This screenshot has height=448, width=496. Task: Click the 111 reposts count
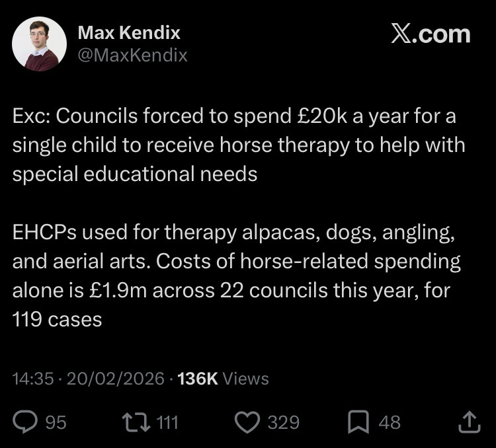(x=167, y=422)
